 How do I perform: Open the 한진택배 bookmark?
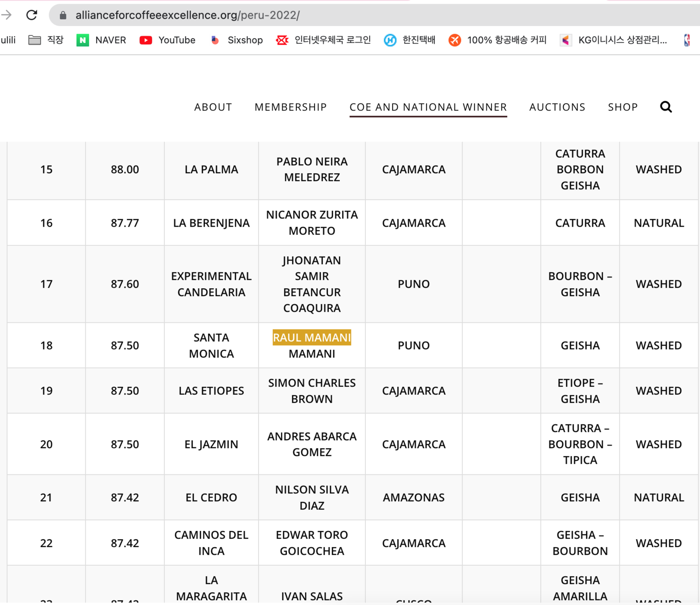(x=409, y=40)
